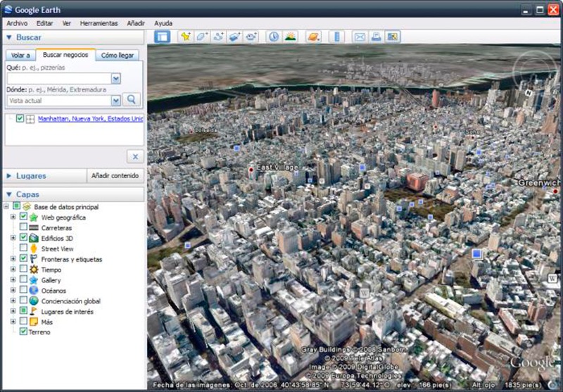Open the Qué field dropdown arrow
Screen dimensions: 563x392
pyautogui.click(x=115, y=79)
